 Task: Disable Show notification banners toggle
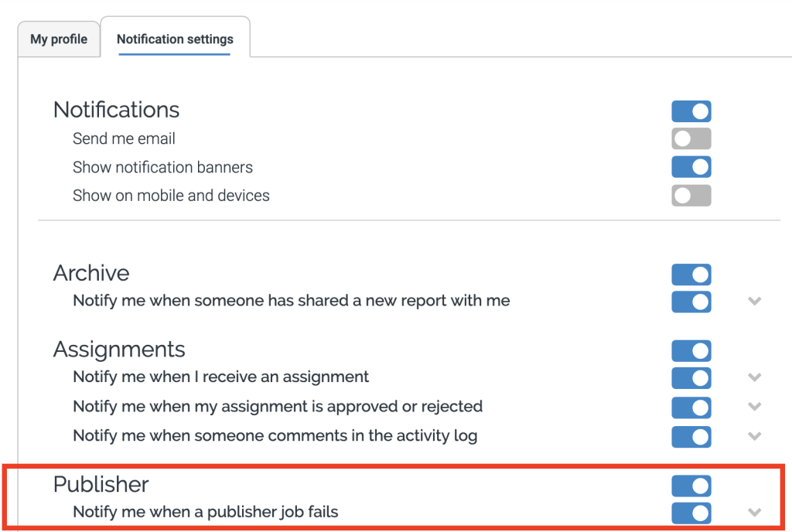pos(691,167)
